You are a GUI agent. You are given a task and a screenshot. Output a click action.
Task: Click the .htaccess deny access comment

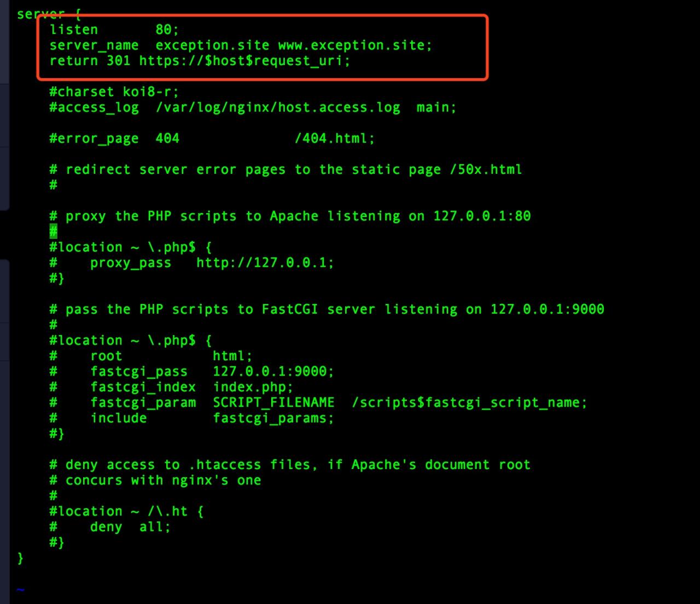coord(290,464)
